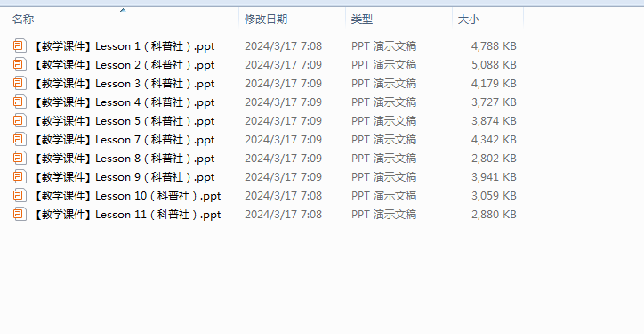644x334 pixels.
Task: Select the Lesson 9 file icon
Action: pyautogui.click(x=20, y=177)
